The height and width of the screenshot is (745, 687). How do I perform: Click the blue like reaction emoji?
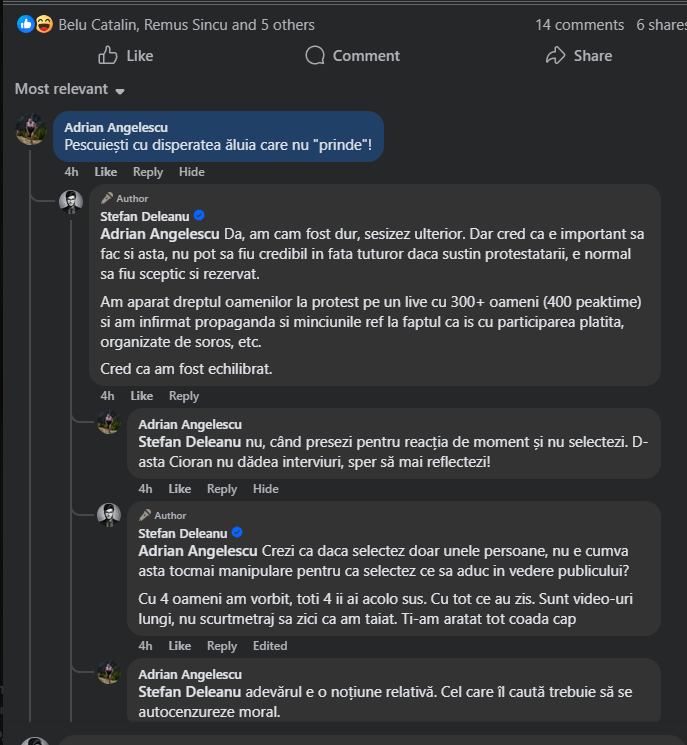pyautogui.click(x=26, y=24)
